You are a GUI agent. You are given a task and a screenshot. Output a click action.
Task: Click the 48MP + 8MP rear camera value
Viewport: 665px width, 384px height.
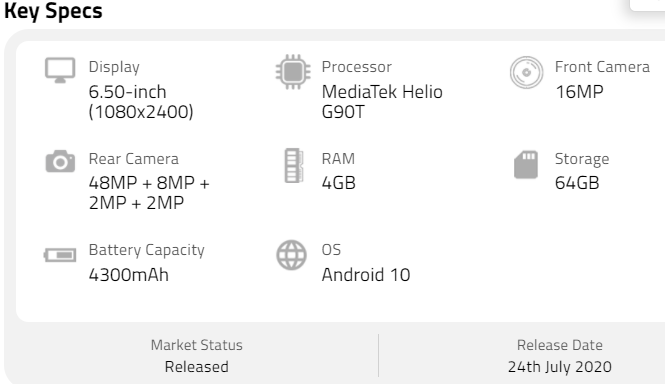(x=149, y=193)
